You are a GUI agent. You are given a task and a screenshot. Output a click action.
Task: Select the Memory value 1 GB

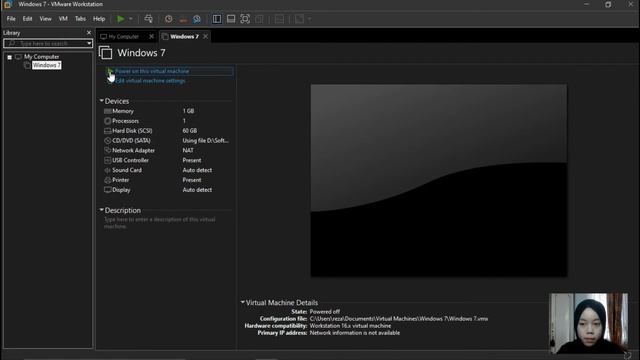coord(188,111)
